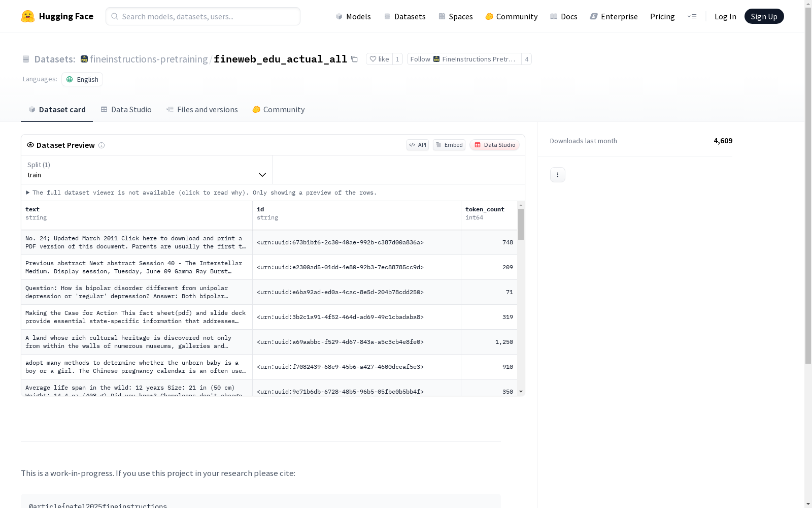Click the Sign Up button
This screenshot has width=812, height=508.
tap(764, 16)
